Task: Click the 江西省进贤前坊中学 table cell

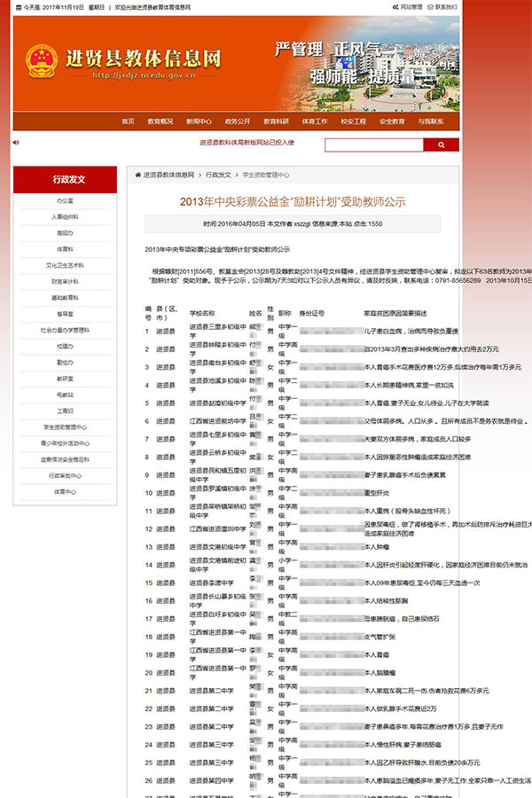Action: pos(218,421)
